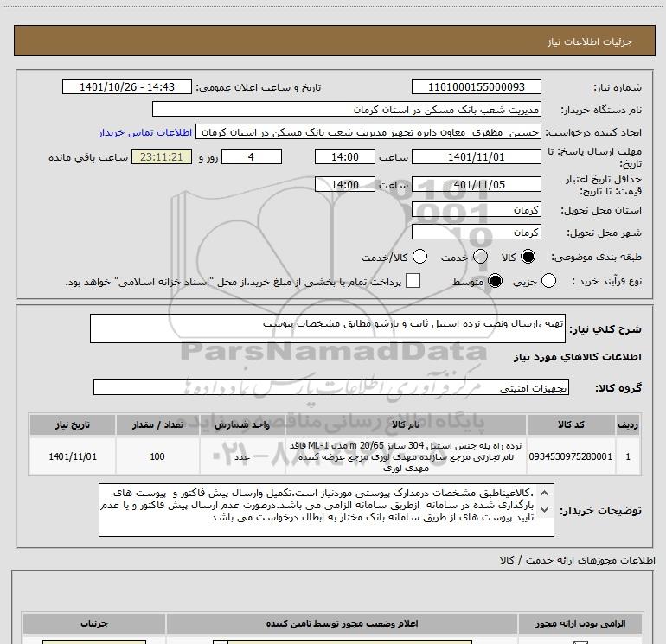Viewport: 666px width, 644px height.
Task: Tick the Islamic treasury bonds payment checkbox
Action: click(x=413, y=281)
